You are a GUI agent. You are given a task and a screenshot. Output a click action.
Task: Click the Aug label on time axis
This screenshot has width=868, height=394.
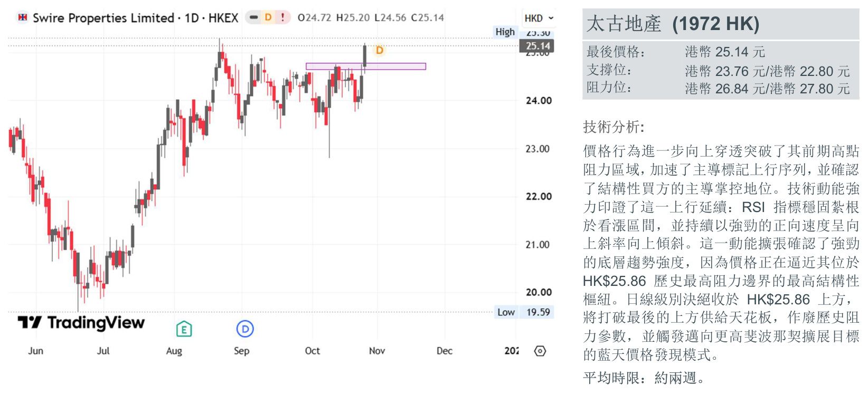click(x=174, y=351)
